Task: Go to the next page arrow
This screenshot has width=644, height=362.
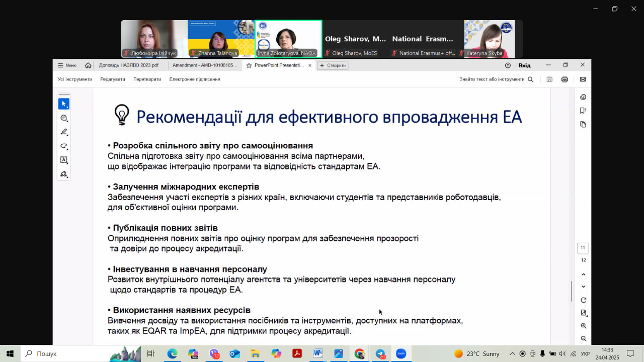Action: [583, 287]
